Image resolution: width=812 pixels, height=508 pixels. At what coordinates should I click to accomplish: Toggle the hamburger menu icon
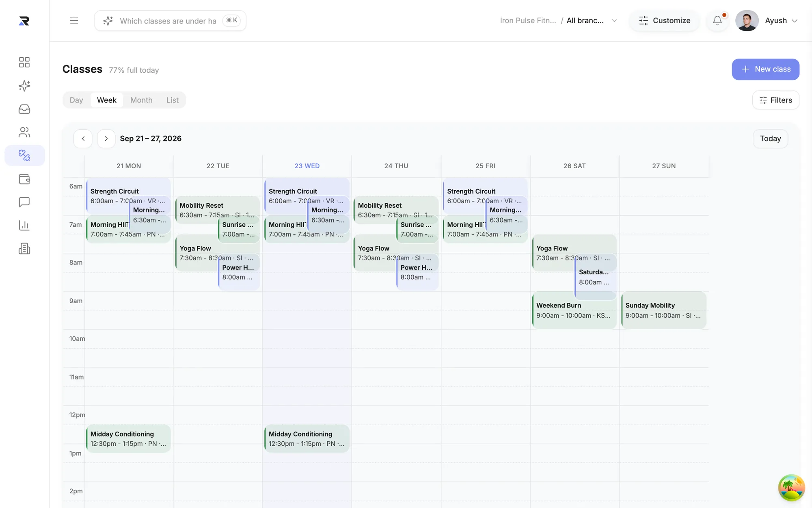[x=74, y=20]
